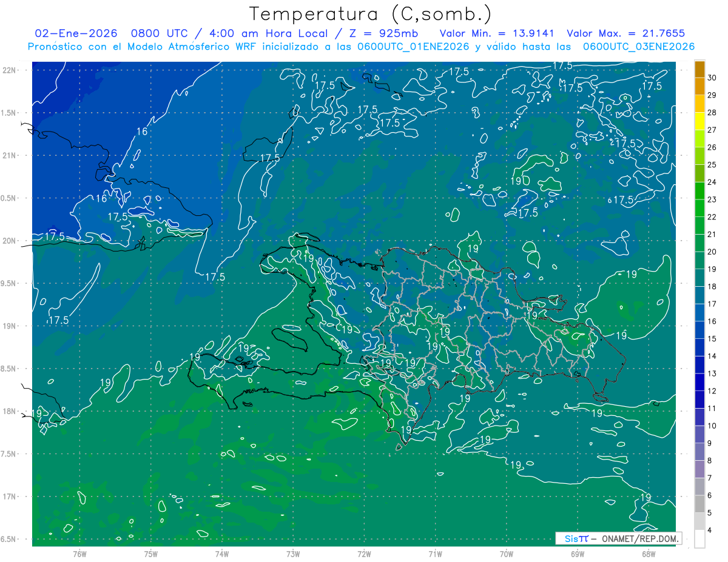Click the colorbar label '22'
Screen dimensions: 728x562
[x=712, y=217]
